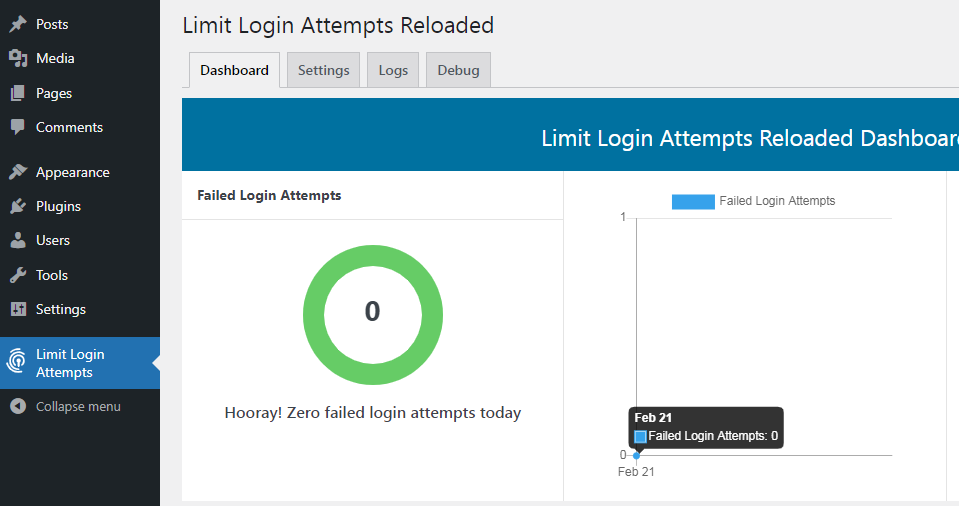959x506 pixels.
Task: Click the Media icon in sidebar
Action: point(18,58)
